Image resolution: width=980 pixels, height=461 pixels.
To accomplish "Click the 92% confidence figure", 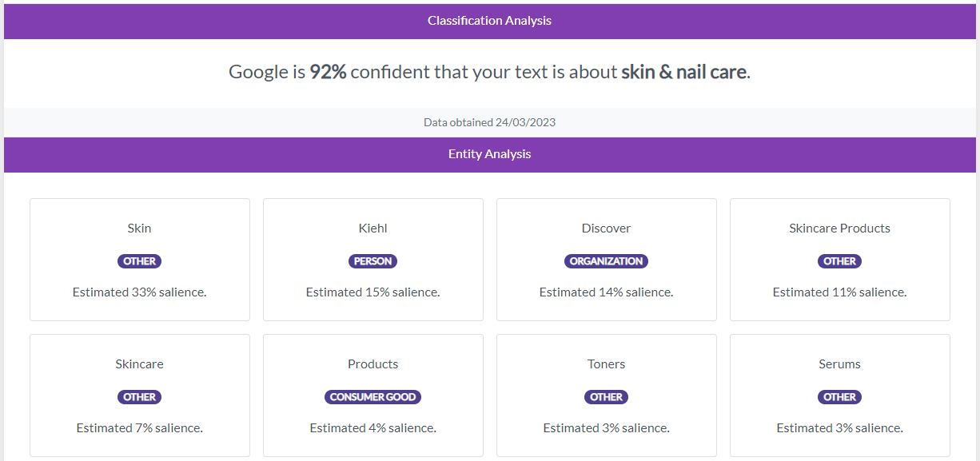I will point(329,72).
